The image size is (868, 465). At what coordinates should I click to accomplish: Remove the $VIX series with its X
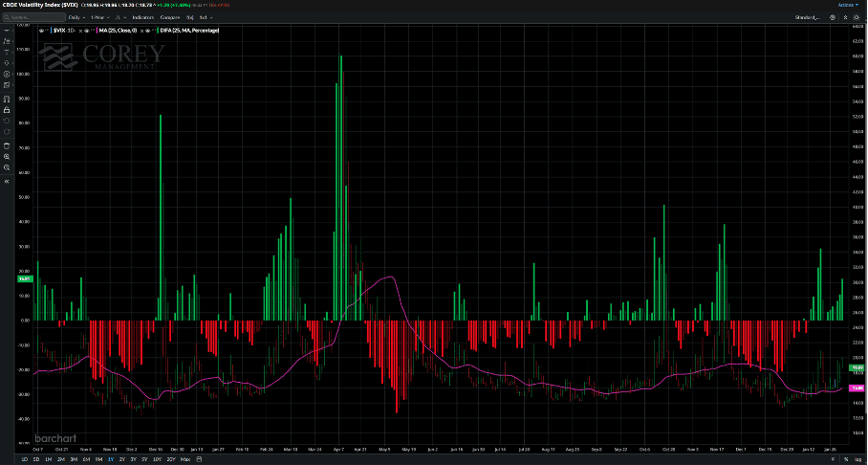point(80,31)
